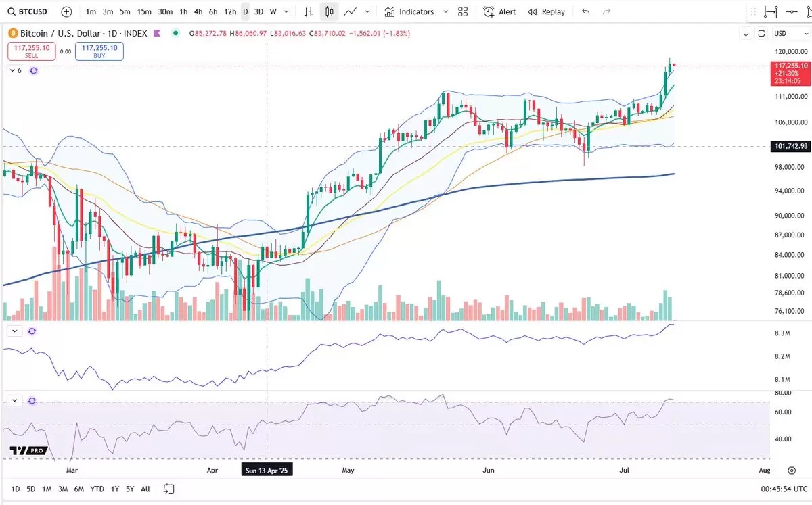The height and width of the screenshot is (505, 812).
Task: Open the indicator templates grid icon
Action: 463,11
